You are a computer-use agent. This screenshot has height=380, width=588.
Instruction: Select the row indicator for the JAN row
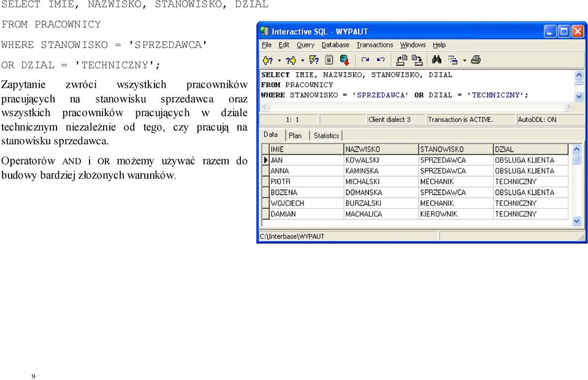point(265,160)
